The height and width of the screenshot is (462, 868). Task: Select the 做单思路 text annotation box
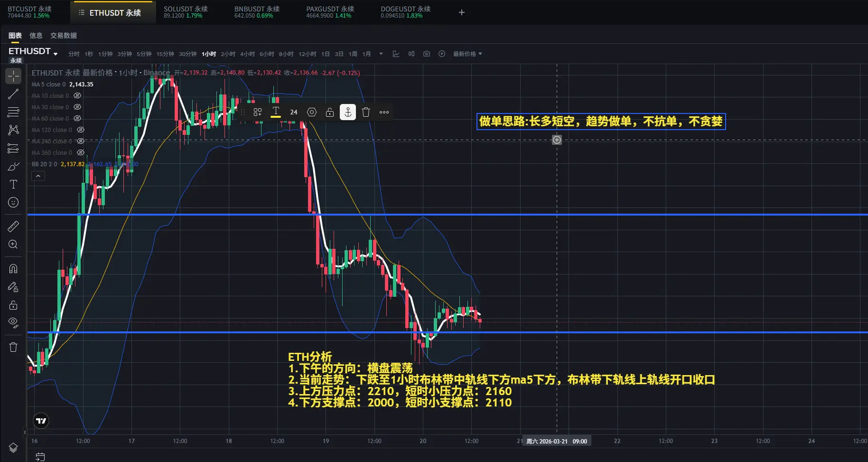tap(601, 122)
